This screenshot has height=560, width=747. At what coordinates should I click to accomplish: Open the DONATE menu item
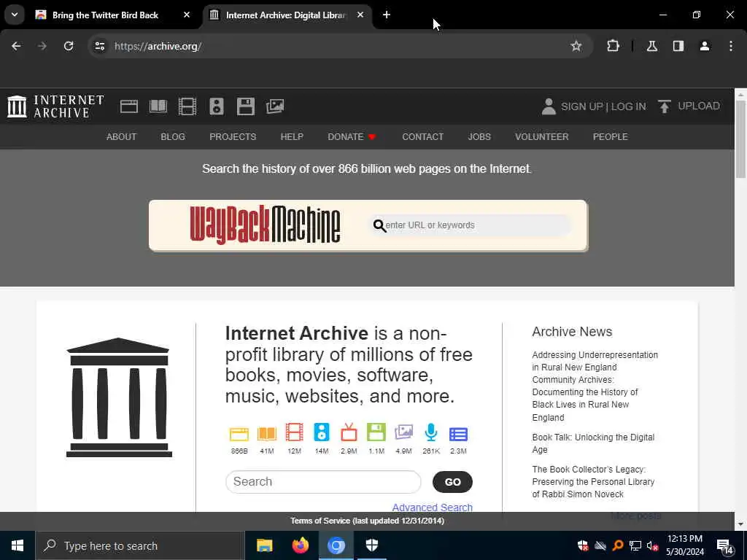coord(352,136)
